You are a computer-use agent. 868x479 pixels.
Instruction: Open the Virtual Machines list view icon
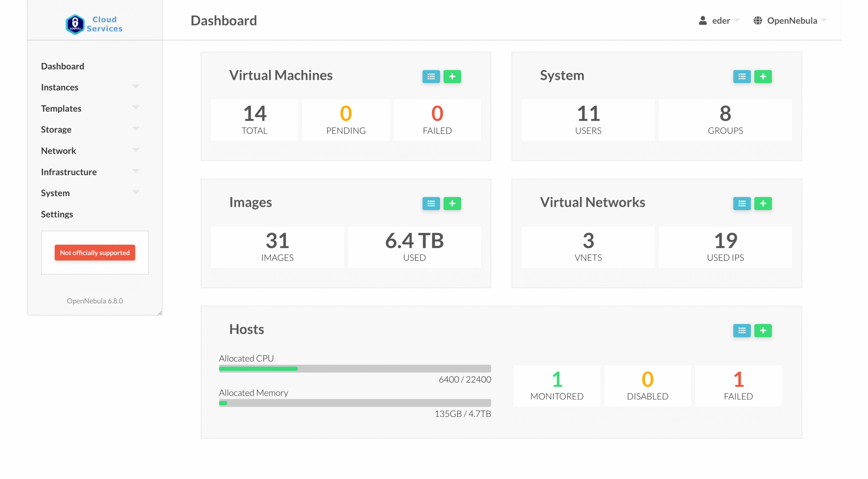pos(431,77)
